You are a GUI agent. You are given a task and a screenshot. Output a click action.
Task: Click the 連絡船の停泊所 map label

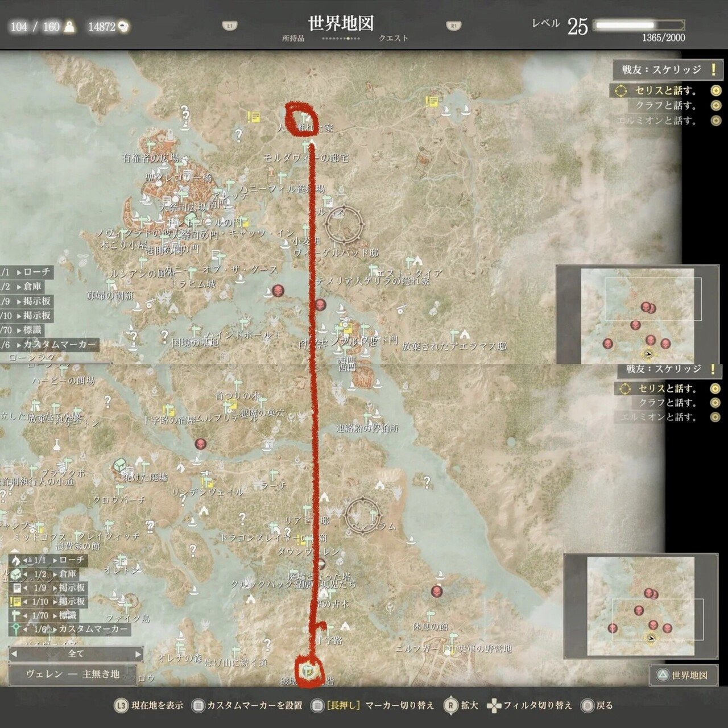[x=367, y=429]
